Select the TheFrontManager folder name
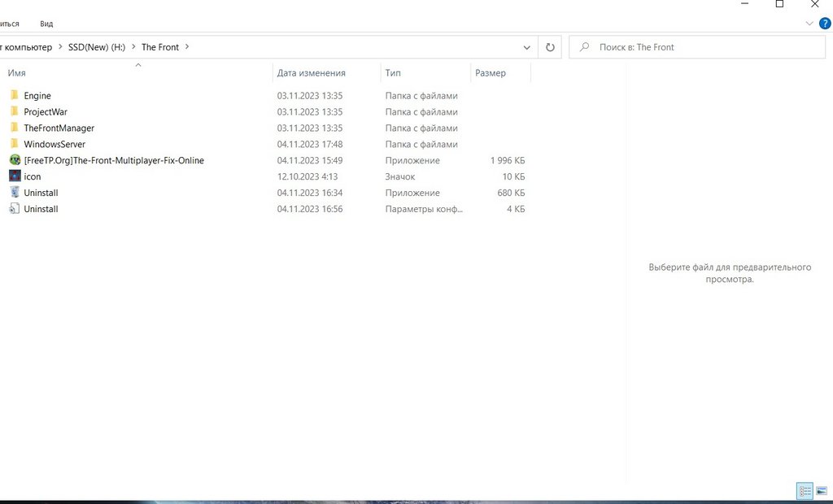Image resolution: width=833 pixels, height=504 pixels. (59, 128)
